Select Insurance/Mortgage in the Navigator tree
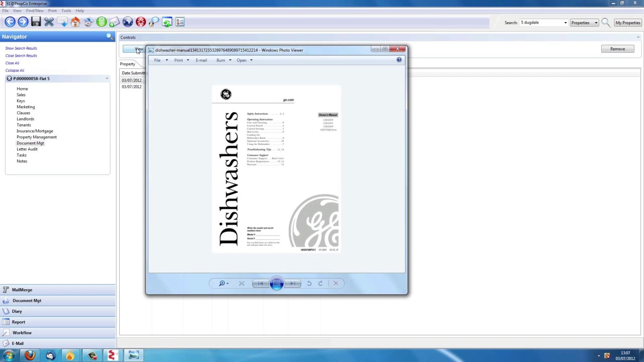Screen dimensions: 644x362 35,131
